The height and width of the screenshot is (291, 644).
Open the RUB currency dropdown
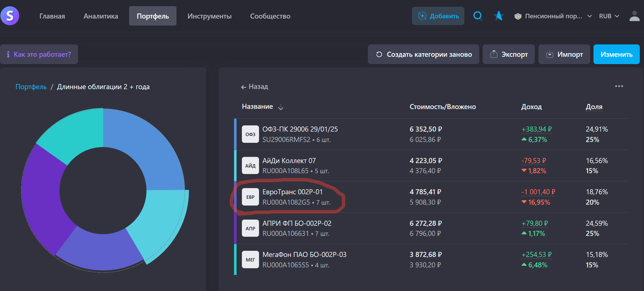[609, 16]
